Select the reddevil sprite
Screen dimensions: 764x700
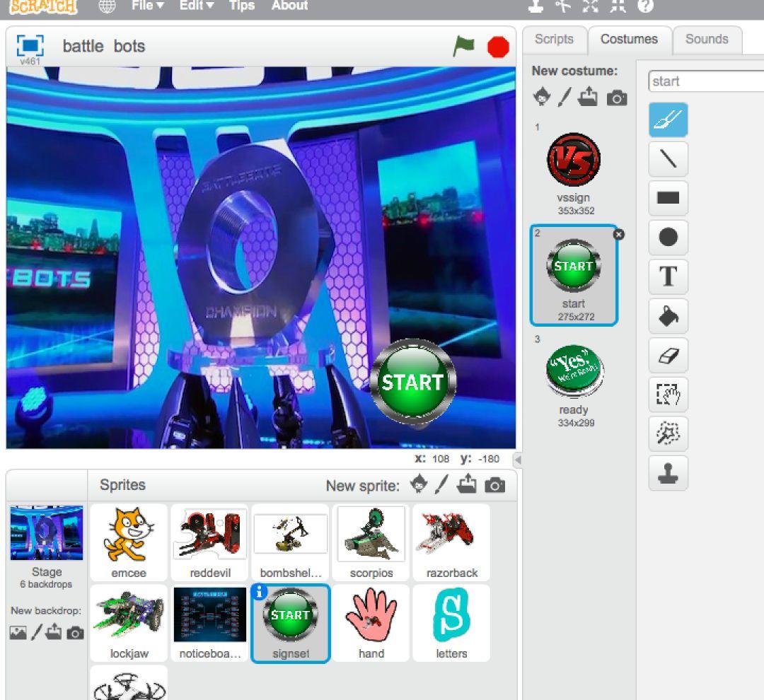[x=209, y=542]
